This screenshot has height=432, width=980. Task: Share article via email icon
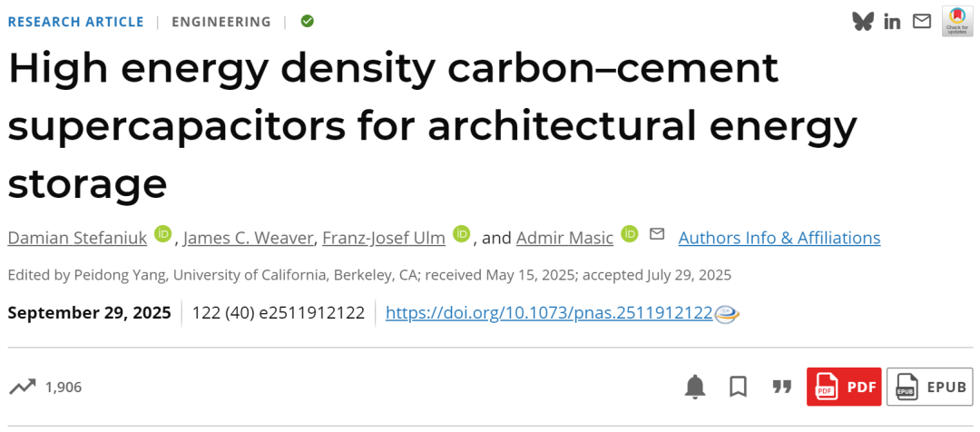pyautogui.click(x=922, y=21)
